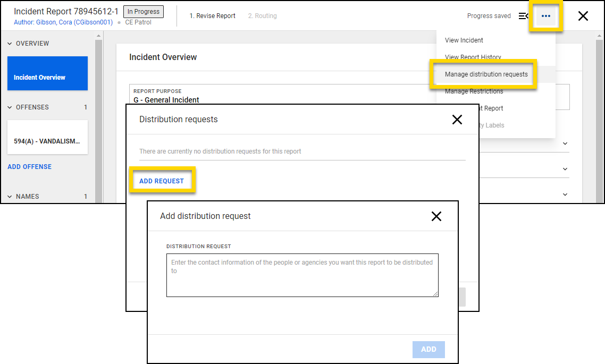Screen dimensions: 605x364
Task: Collapse the NAMES section in sidebar
Action: (x=9, y=196)
